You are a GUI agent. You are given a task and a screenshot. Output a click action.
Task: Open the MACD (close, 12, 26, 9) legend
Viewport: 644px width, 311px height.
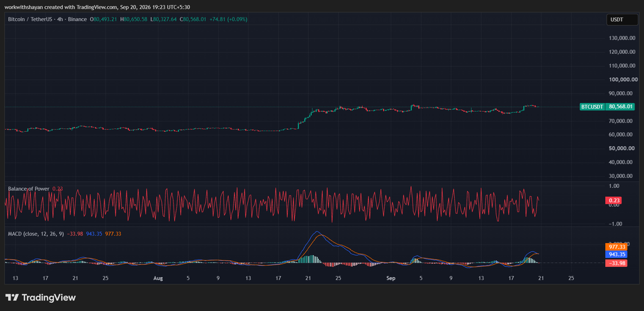coord(36,234)
